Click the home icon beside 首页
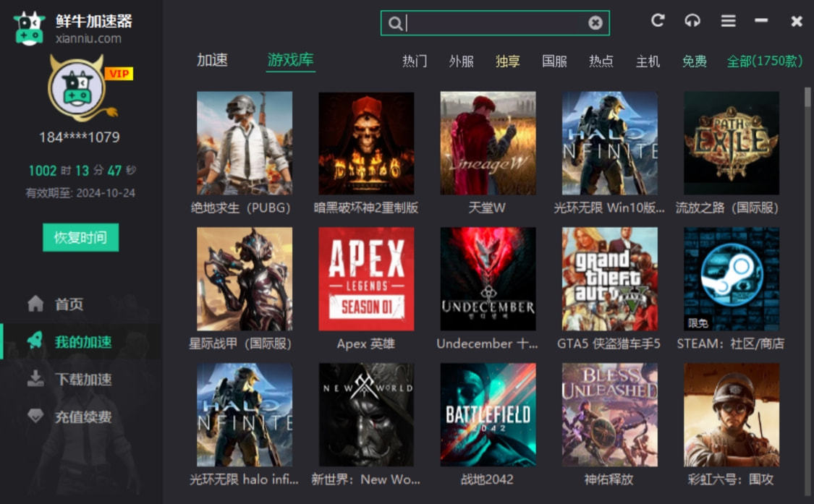This screenshot has height=504, width=814. (35, 303)
